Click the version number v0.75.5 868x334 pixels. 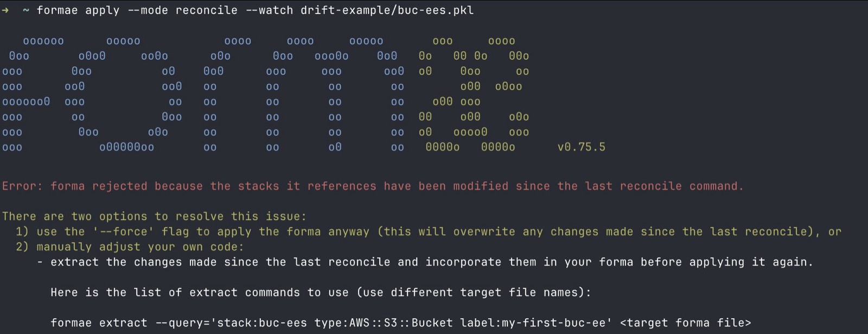click(582, 147)
